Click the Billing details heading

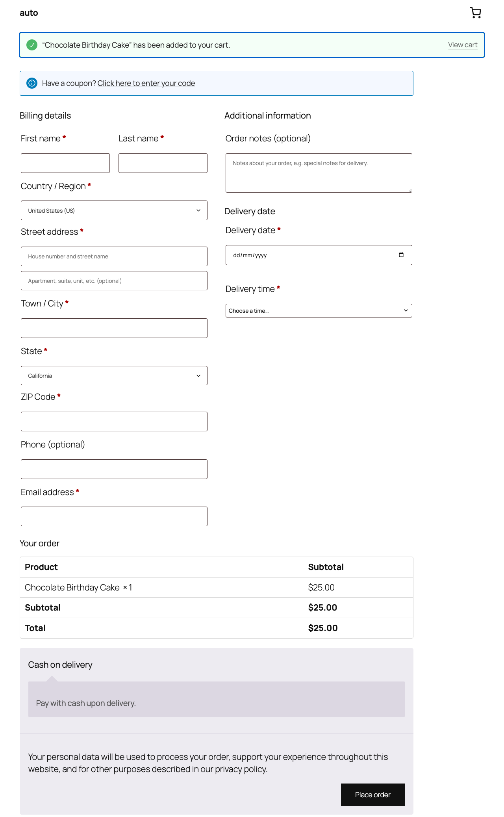coord(45,115)
